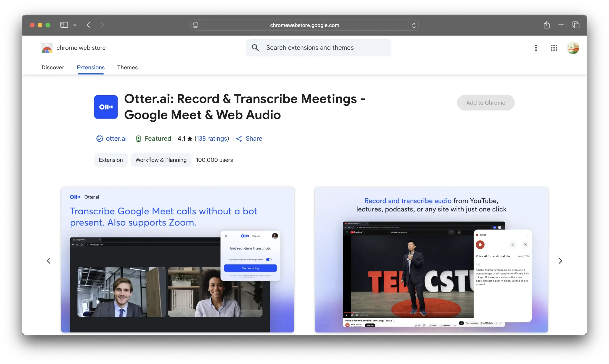The height and width of the screenshot is (364, 609).
Task: Go forward to the next page
Action: 102,25
